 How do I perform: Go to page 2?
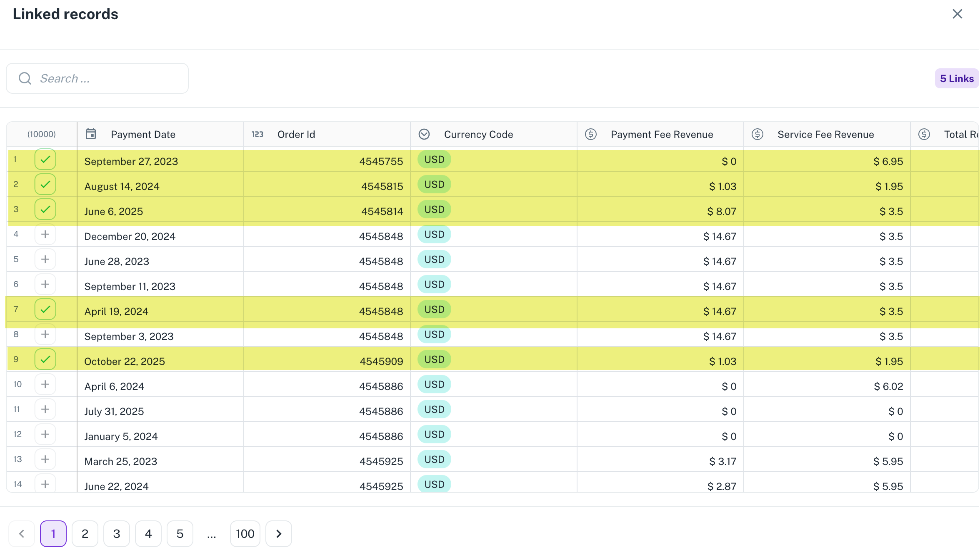pos(85,534)
